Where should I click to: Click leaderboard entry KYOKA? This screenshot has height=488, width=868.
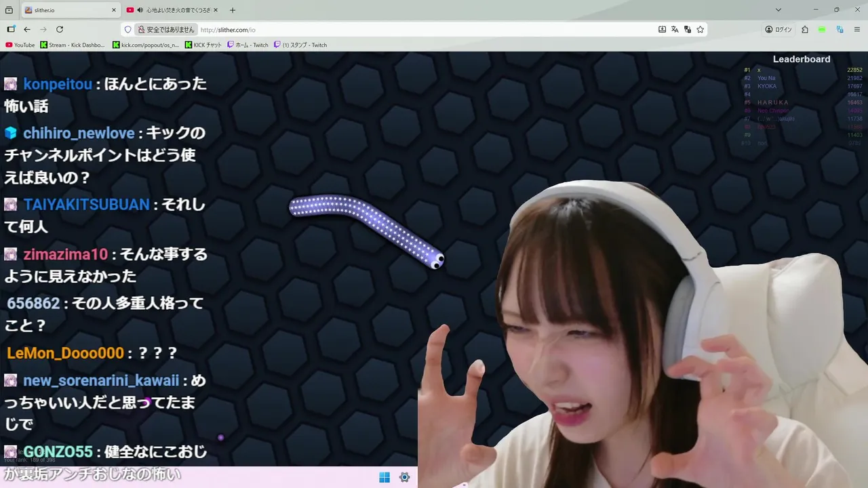(x=767, y=86)
